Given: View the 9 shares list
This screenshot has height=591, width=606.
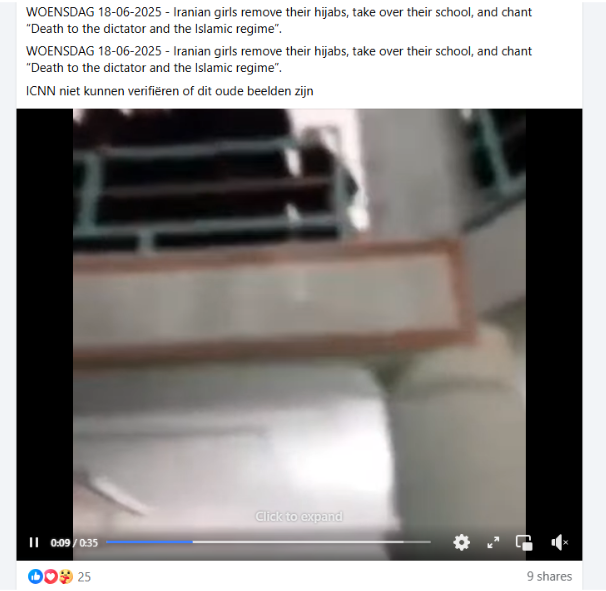Looking at the screenshot, I should click(x=549, y=576).
